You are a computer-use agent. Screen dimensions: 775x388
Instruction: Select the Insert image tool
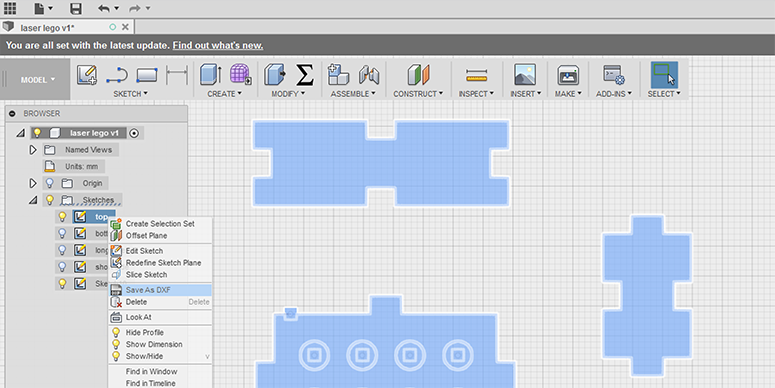coord(525,75)
